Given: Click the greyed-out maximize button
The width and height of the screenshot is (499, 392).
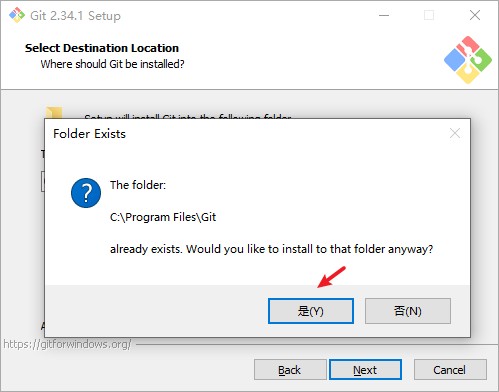Looking at the screenshot, I should click(429, 15).
